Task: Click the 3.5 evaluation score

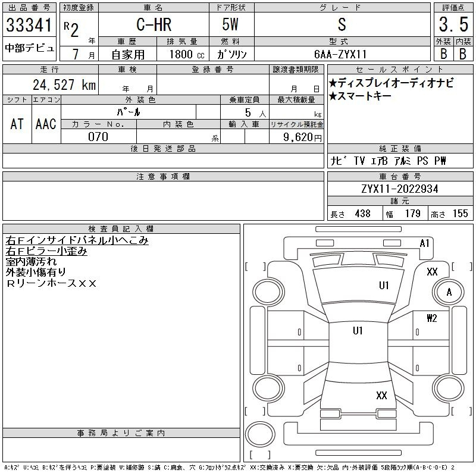Action: [x=452, y=24]
